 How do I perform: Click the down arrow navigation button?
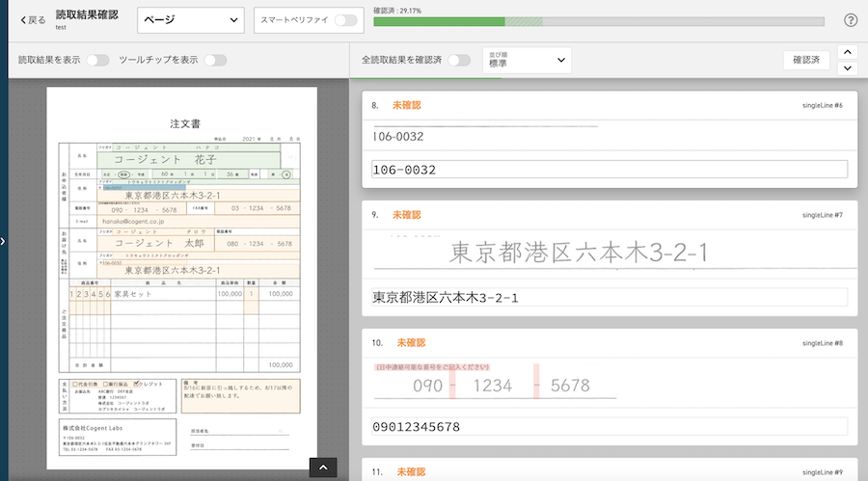click(x=848, y=68)
